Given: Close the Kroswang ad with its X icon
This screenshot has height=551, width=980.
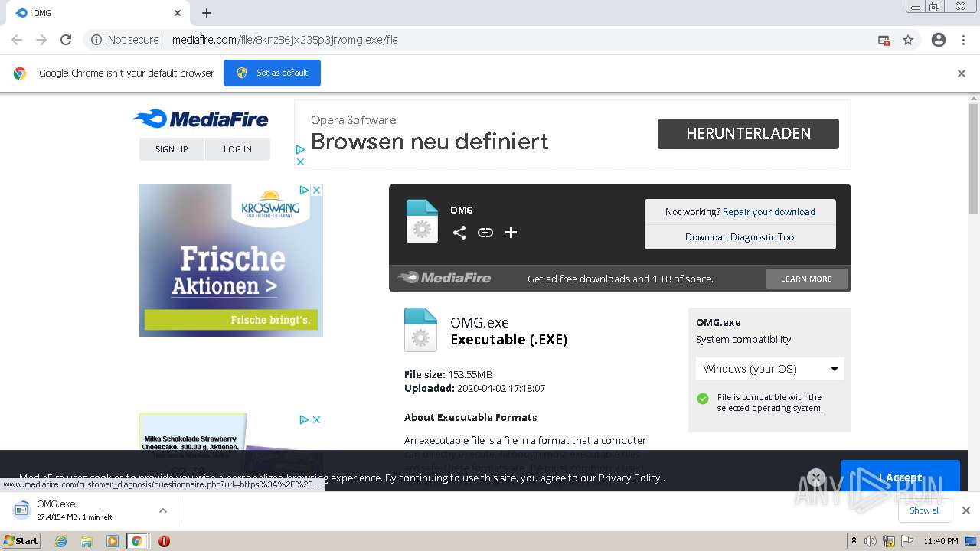Looking at the screenshot, I should pos(316,190).
